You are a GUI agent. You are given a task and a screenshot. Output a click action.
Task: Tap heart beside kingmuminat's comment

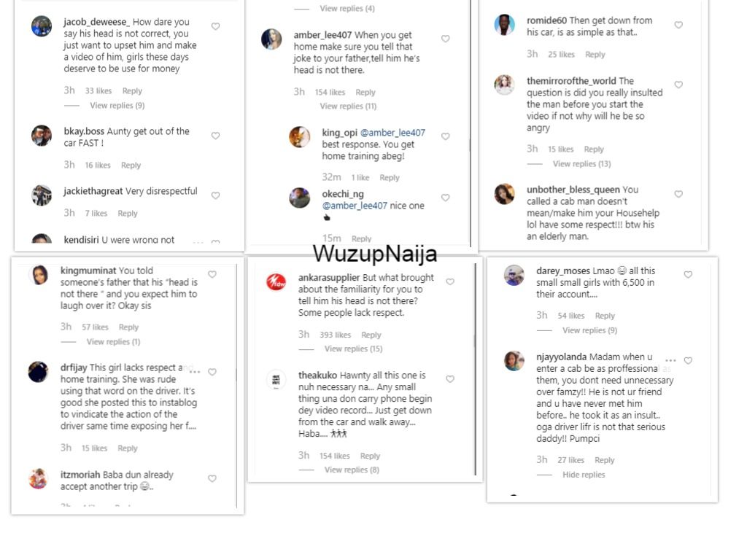pos(212,274)
